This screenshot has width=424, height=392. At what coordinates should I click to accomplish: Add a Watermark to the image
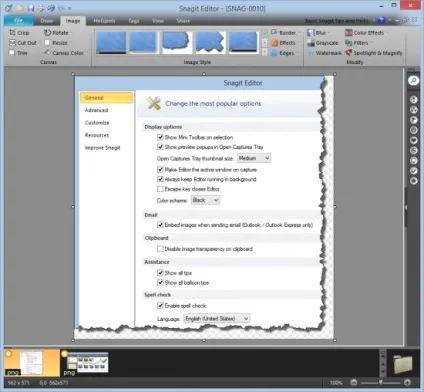[x=325, y=53]
